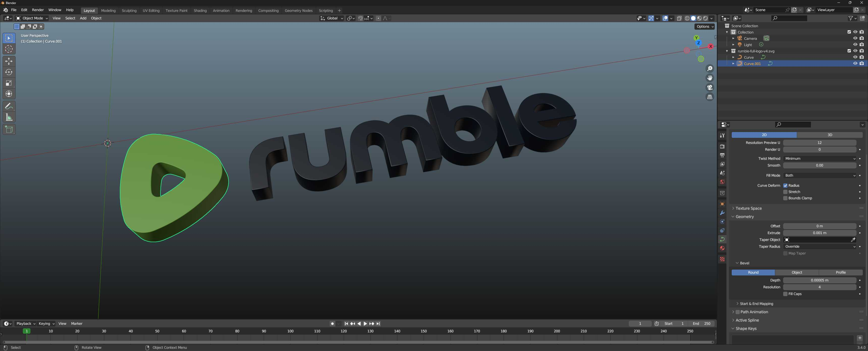Open the Render properties tab
Viewport: 868px width, 351px height.
722,146
